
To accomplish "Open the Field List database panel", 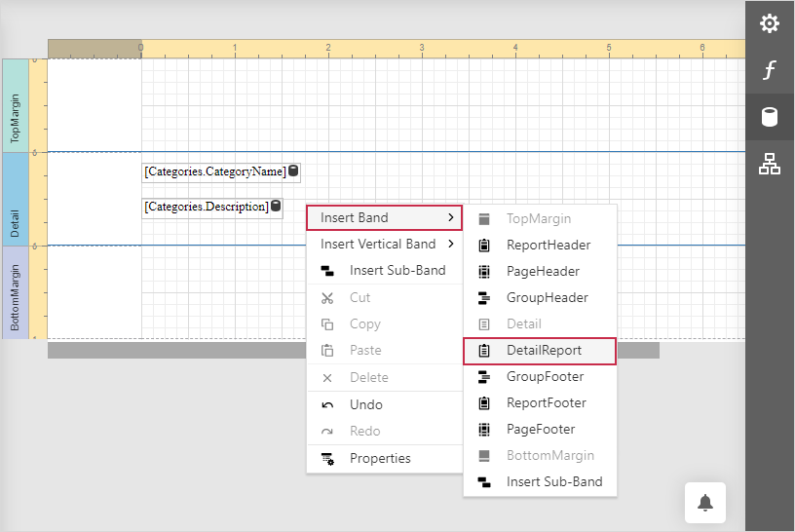I will (770, 118).
